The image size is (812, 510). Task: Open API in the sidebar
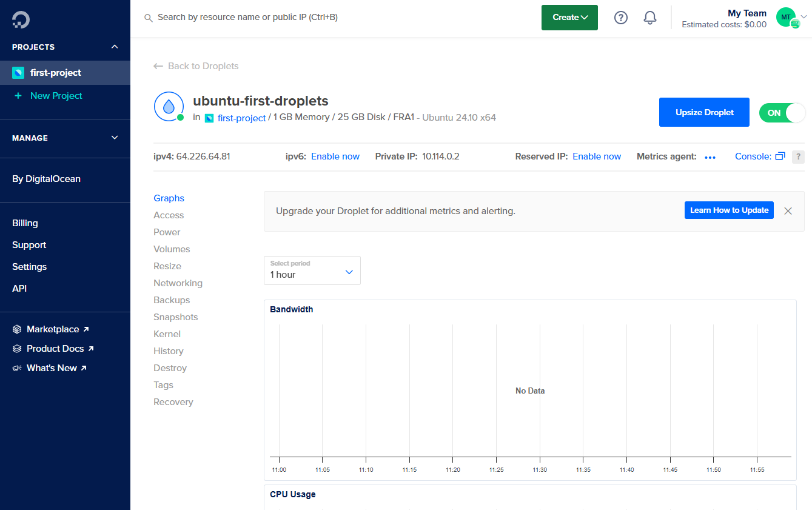[x=19, y=289]
